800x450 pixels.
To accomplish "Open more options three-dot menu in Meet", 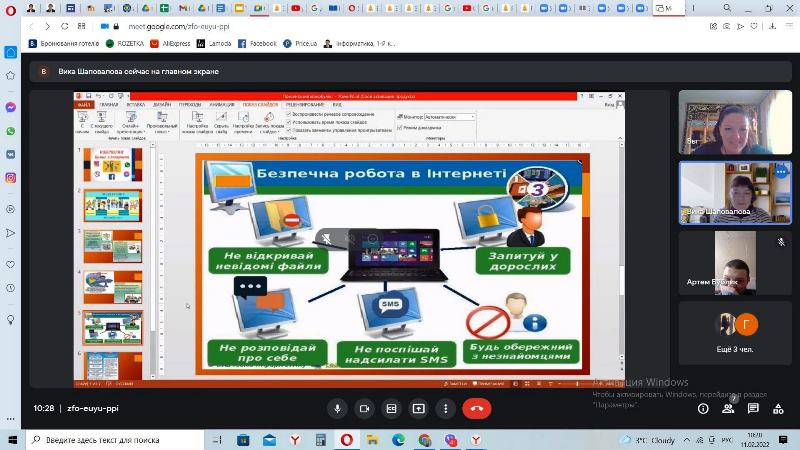I will (x=446, y=408).
